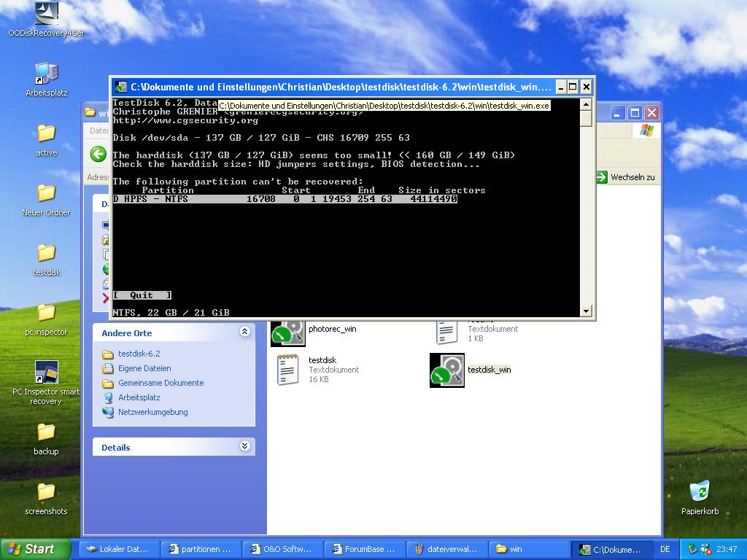Click DE language indicator in taskbar

point(665,550)
